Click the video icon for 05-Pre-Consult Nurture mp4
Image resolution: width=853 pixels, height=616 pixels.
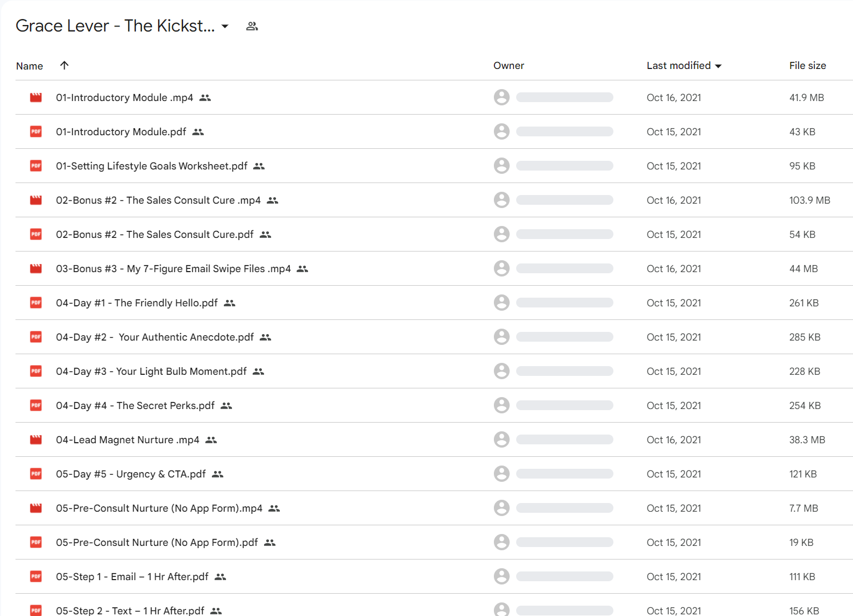(x=36, y=508)
